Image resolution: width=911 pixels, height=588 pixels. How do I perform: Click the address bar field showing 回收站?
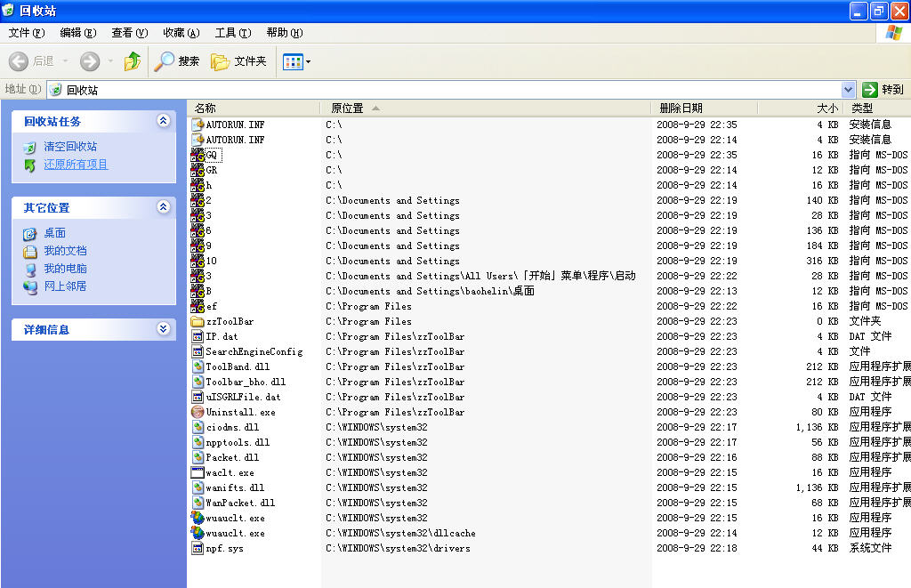click(x=445, y=90)
